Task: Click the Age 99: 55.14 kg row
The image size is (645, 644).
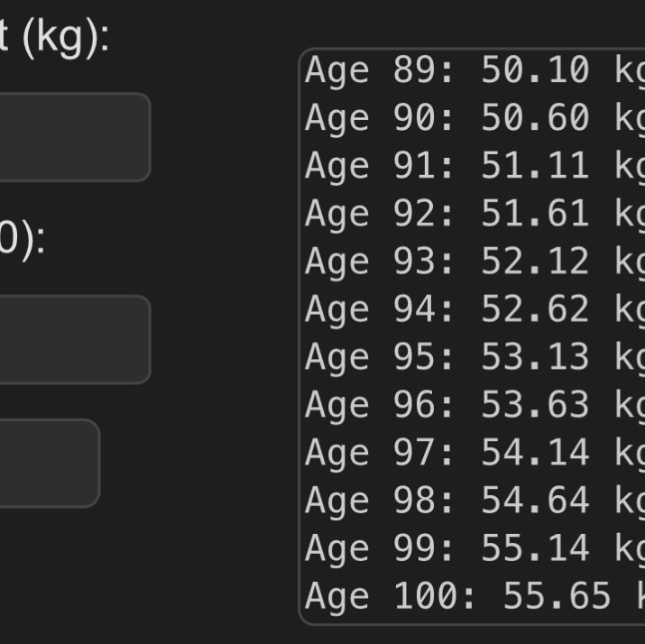Action: [474, 548]
